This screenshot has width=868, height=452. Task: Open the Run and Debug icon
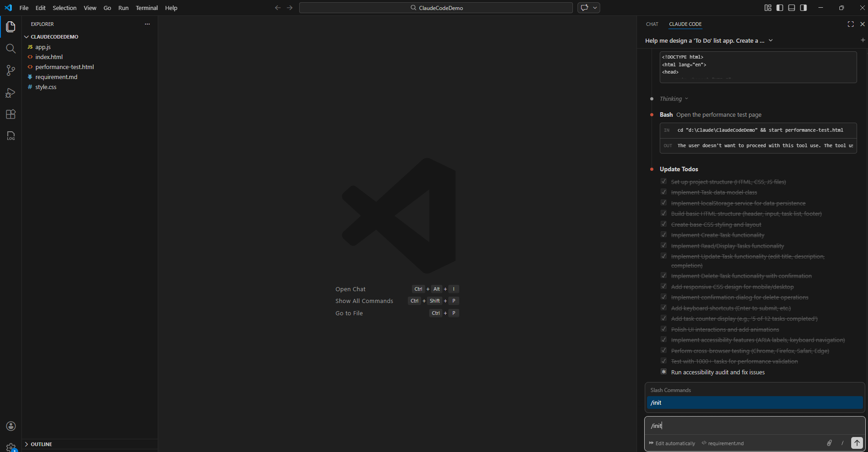click(x=10, y=92)
